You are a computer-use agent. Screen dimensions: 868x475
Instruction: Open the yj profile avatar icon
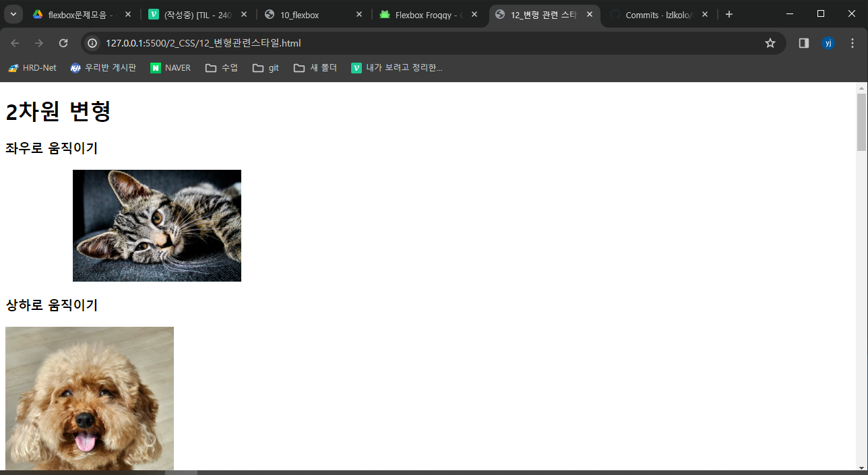tap(828, 42)
